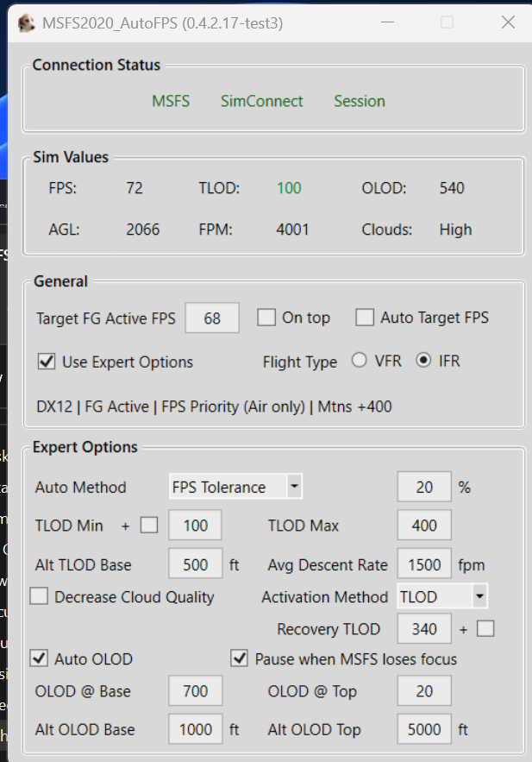Click the TLOD sim value 100
This screenshot has height=762, width=532.
[289, 188]
